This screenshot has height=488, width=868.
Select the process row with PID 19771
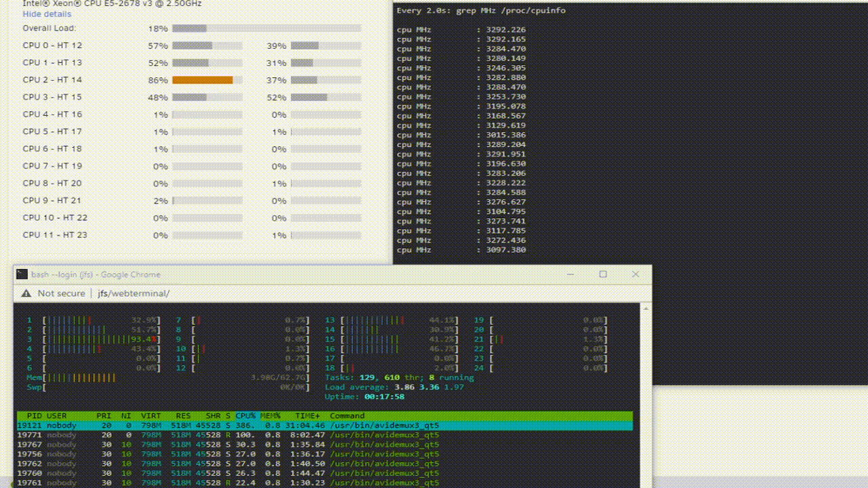coord(324,435)
